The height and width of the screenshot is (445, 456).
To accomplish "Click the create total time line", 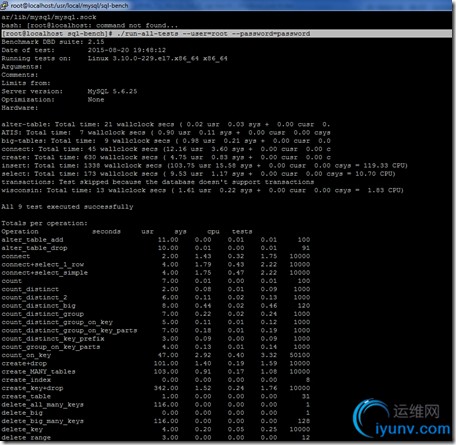I will coord(166,157).
